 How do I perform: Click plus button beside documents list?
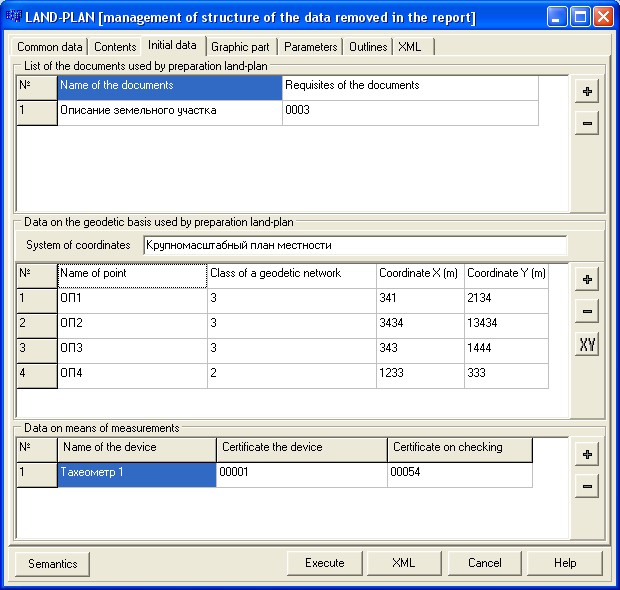(x=587, y=91)
